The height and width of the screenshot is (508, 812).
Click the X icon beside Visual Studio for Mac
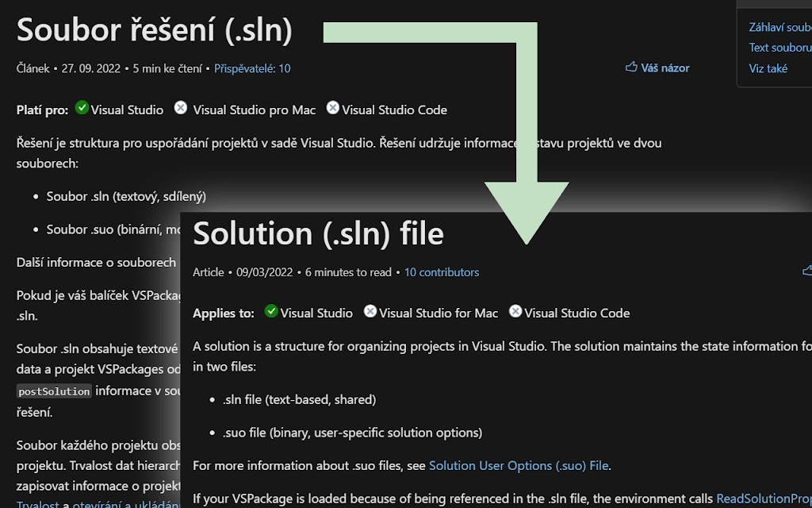coord(370,311)
